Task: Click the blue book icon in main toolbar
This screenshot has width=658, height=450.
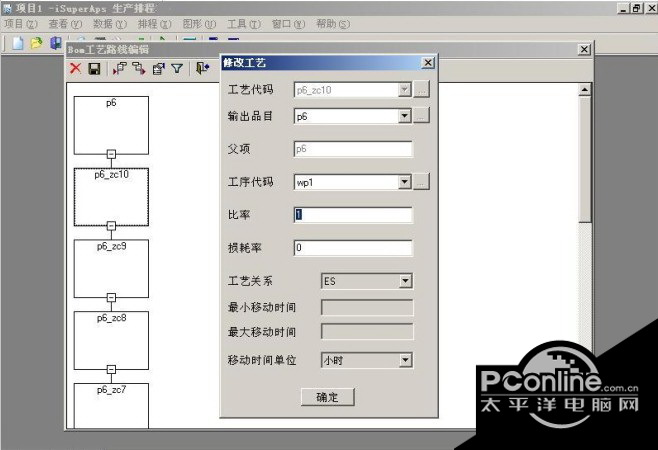Action: 55,43
